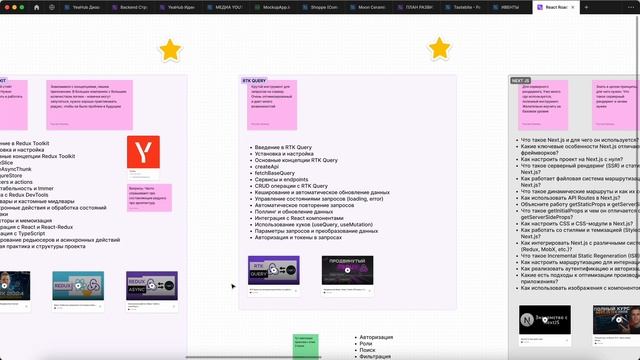Open the МЕДИА YOU tab

[225, 7]
